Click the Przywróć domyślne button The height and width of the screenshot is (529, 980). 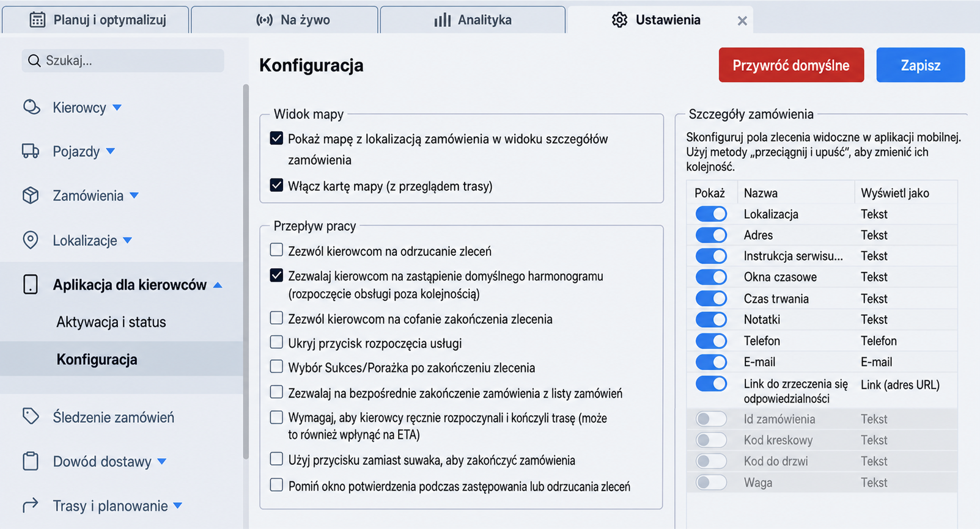point(791,65)
